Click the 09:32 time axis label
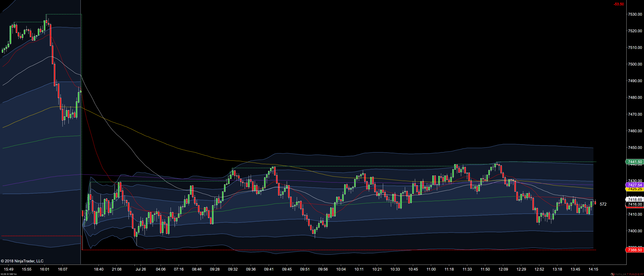Screen dimensions: 644x276 coord(233,269)
